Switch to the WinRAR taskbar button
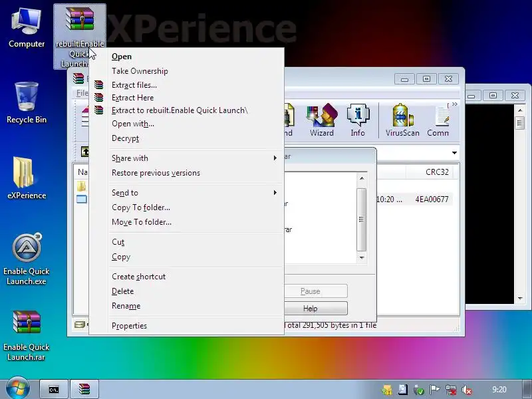 84,390
